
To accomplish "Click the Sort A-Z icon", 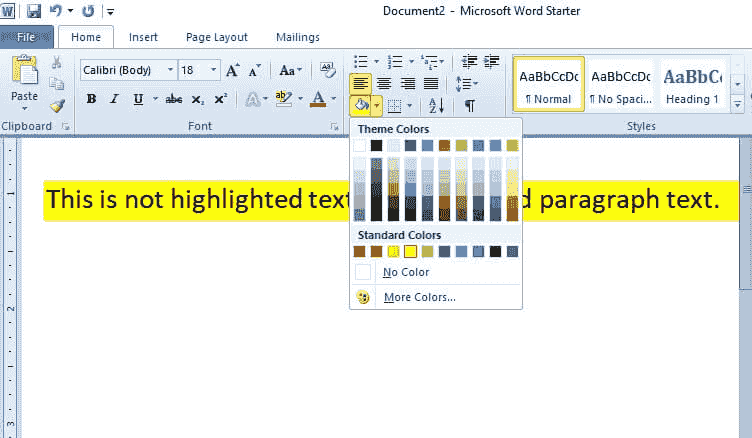I will 436,106.
